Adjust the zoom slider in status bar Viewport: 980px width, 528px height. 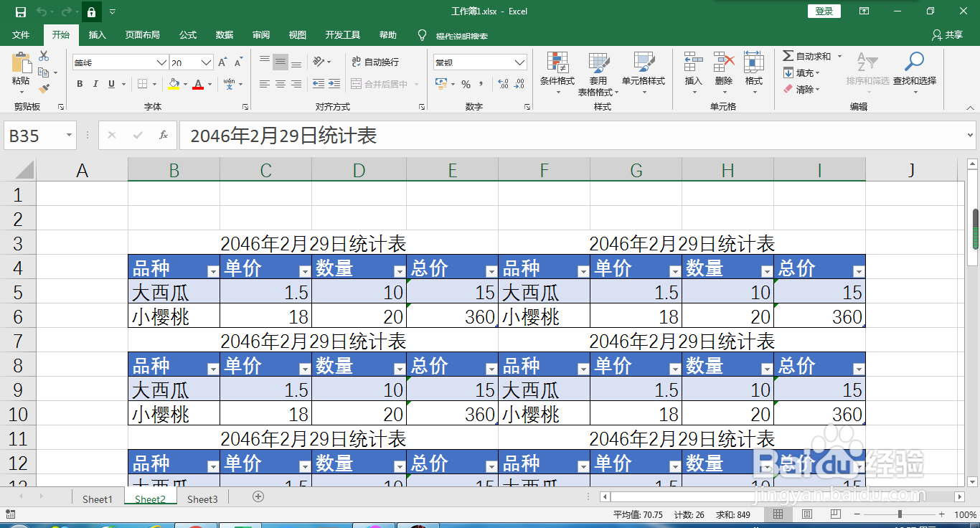click(x=899, y=514)
